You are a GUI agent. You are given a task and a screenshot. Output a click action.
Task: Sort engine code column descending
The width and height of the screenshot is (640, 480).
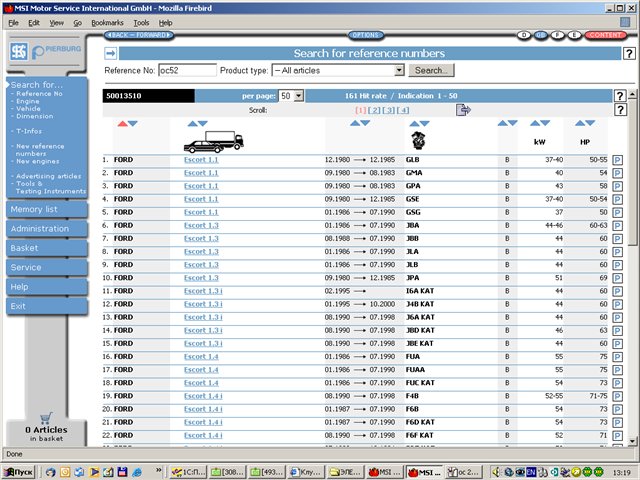click(x=424, y=124)
